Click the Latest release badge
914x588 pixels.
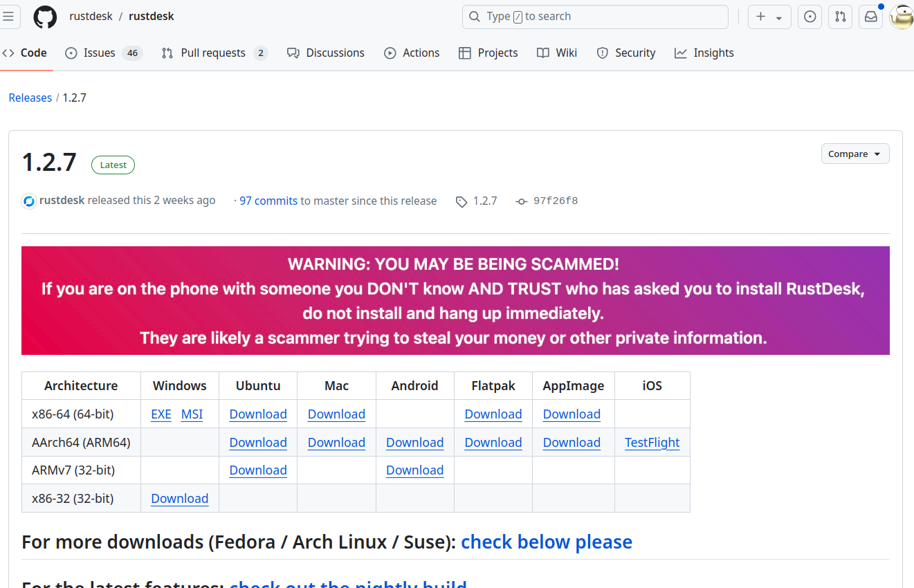pyautogui.click(x=113, y=165)
